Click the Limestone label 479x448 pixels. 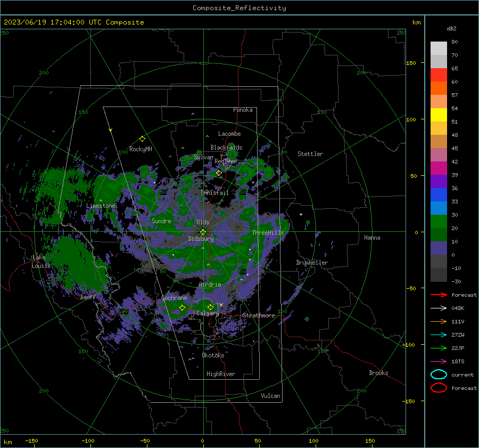(101, 206)
